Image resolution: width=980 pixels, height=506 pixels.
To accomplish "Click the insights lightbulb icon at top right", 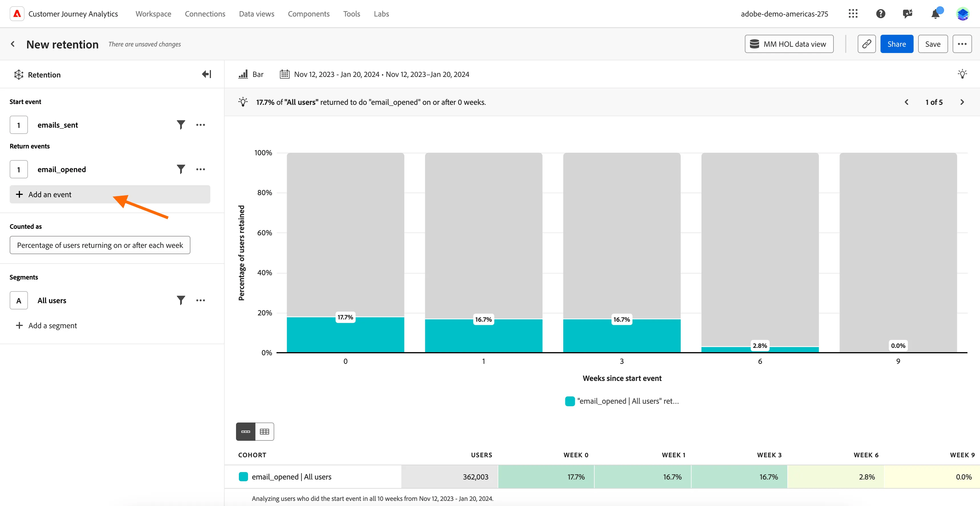I will tap(962, 74).
